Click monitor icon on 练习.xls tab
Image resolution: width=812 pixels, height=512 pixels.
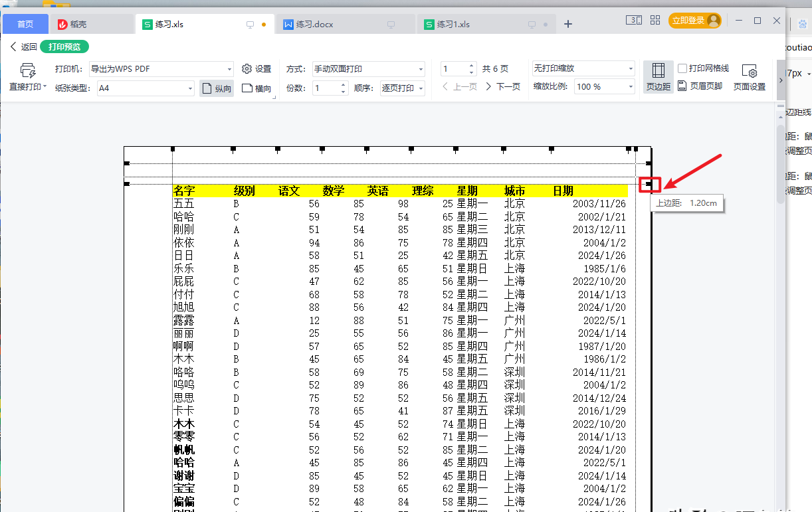point(251,25)
